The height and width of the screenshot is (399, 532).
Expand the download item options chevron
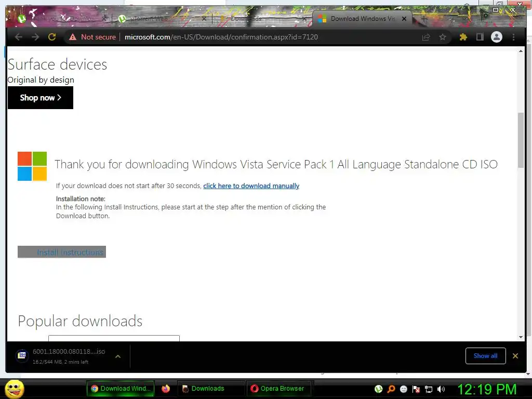118,356
